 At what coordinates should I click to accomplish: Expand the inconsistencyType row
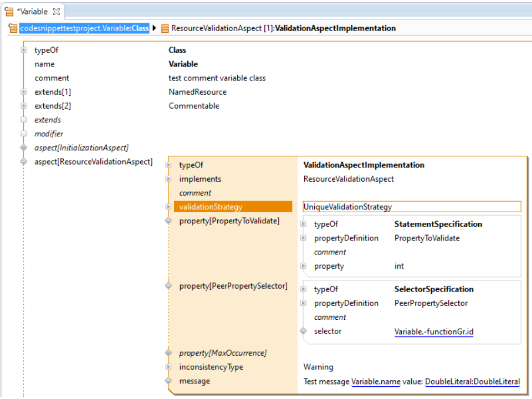pyautogui.click(x=168, y=367)
